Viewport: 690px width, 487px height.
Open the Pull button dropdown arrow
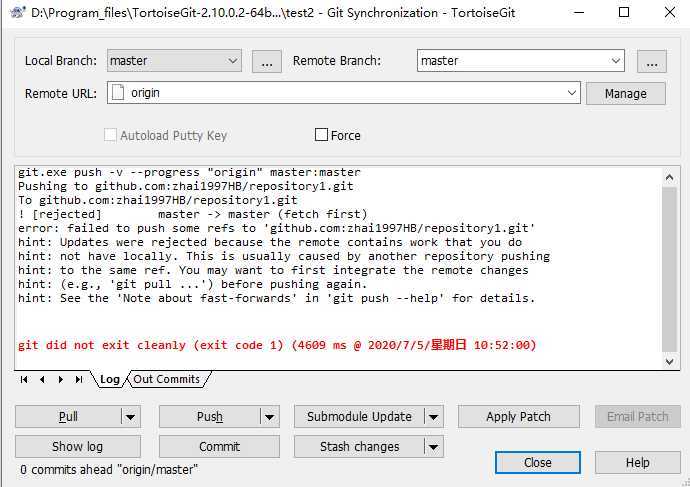(131, 417)
